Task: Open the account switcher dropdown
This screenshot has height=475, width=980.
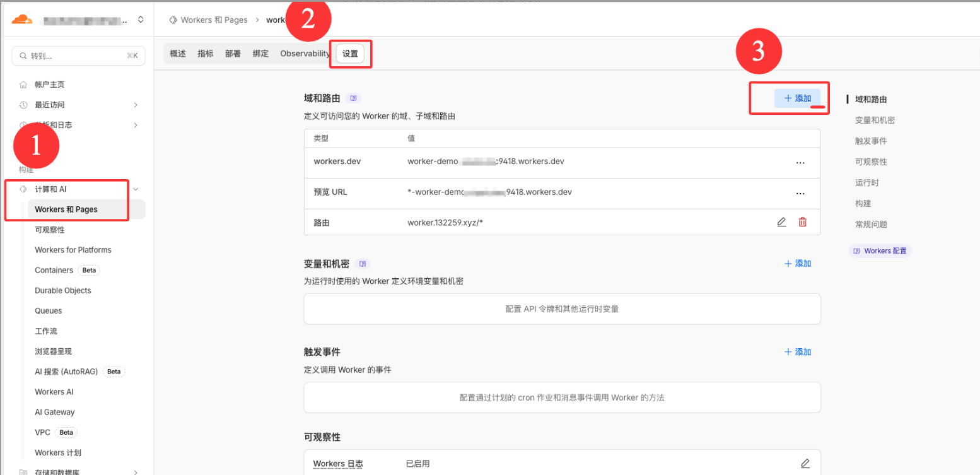Action: point(140,20)
